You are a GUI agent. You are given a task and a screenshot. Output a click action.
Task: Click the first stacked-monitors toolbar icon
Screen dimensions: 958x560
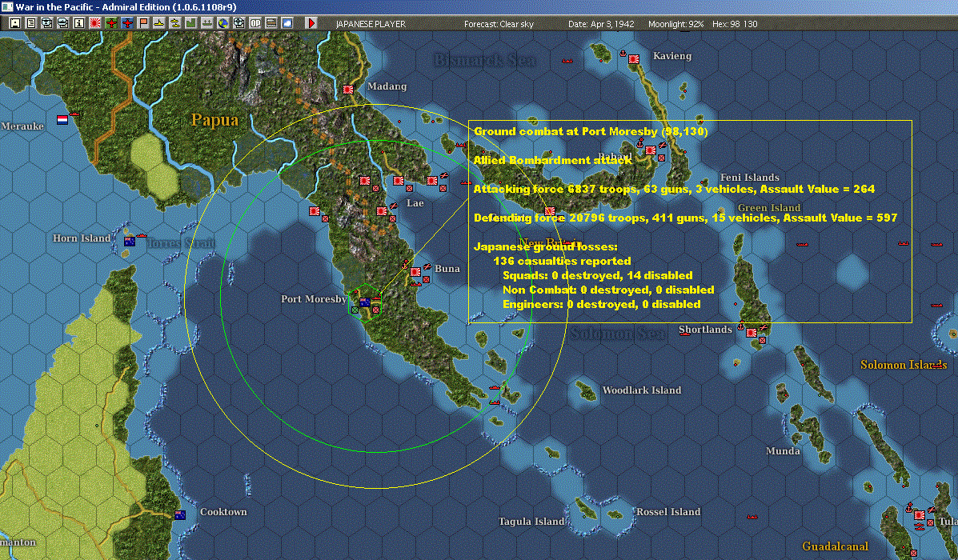47,23
